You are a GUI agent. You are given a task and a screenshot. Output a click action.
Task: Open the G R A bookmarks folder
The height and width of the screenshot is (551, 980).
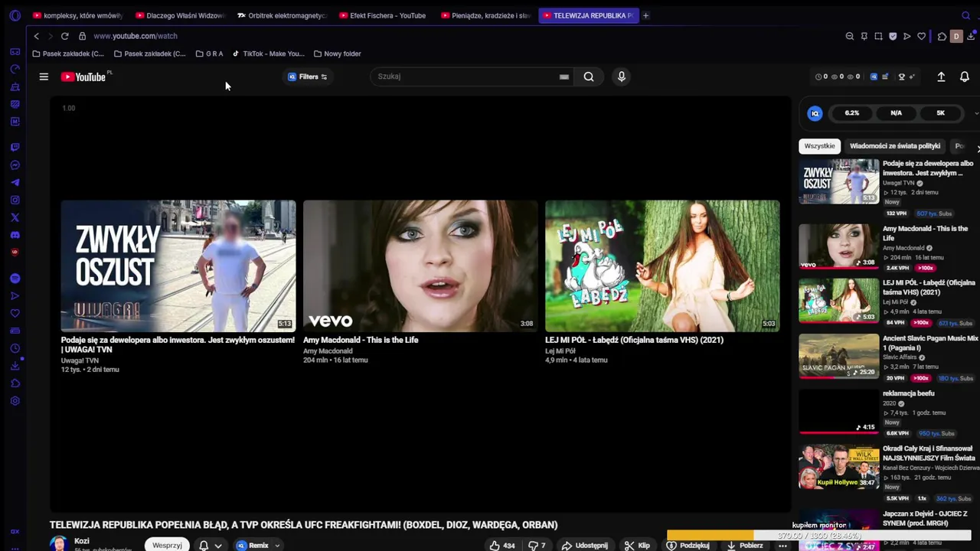[x=209, y=54]
